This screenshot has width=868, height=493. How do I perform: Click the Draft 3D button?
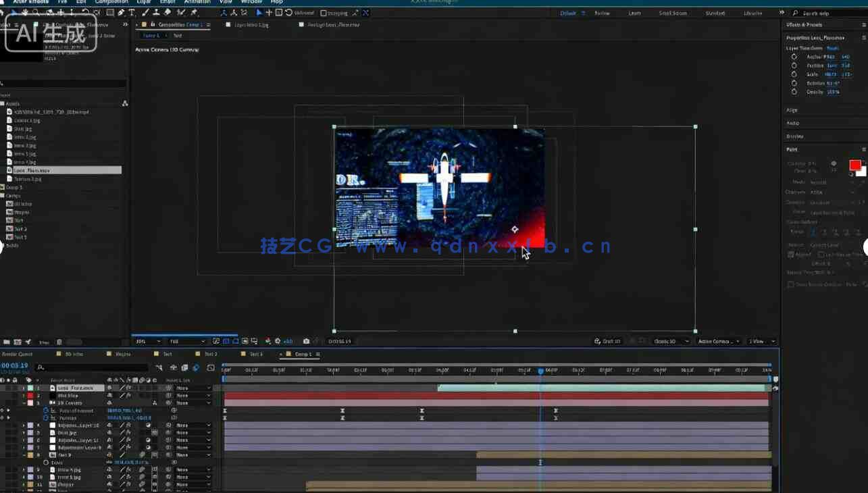click(x=608, y=341)
